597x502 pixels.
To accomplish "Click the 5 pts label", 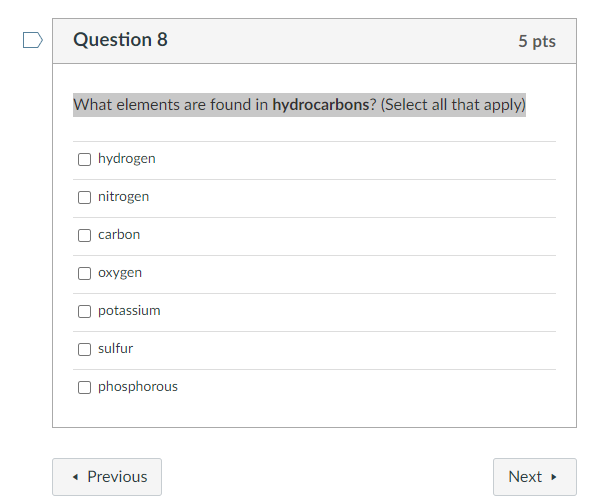I will tap(537, 41).
